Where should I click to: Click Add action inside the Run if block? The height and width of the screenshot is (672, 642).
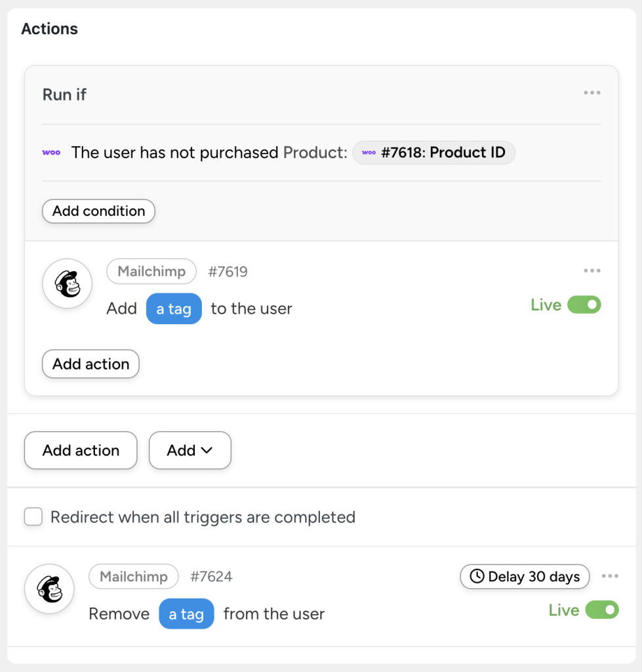pyautogui.click(x=90, y=364)
